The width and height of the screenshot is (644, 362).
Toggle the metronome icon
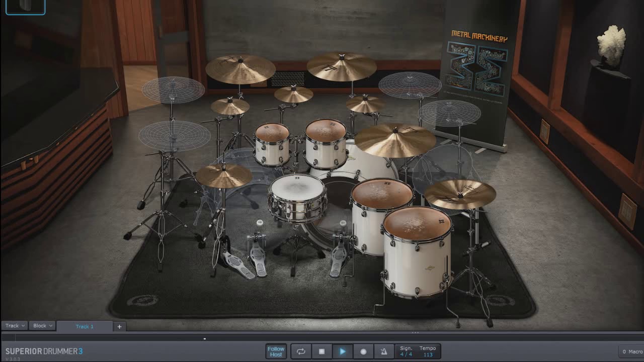pyautogui.click(x=384, y=351)
